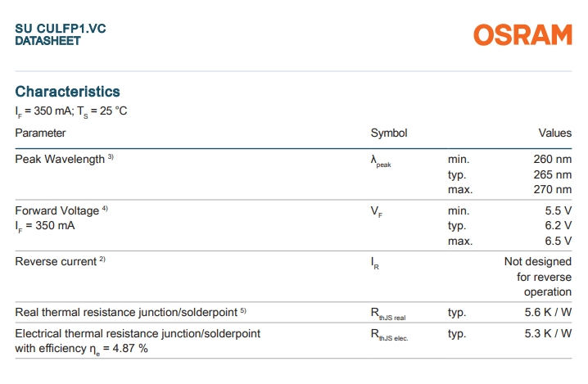Click the RthJS elec. symbol
The height and width of the screenshot is (384, 588).
[389, 335]
